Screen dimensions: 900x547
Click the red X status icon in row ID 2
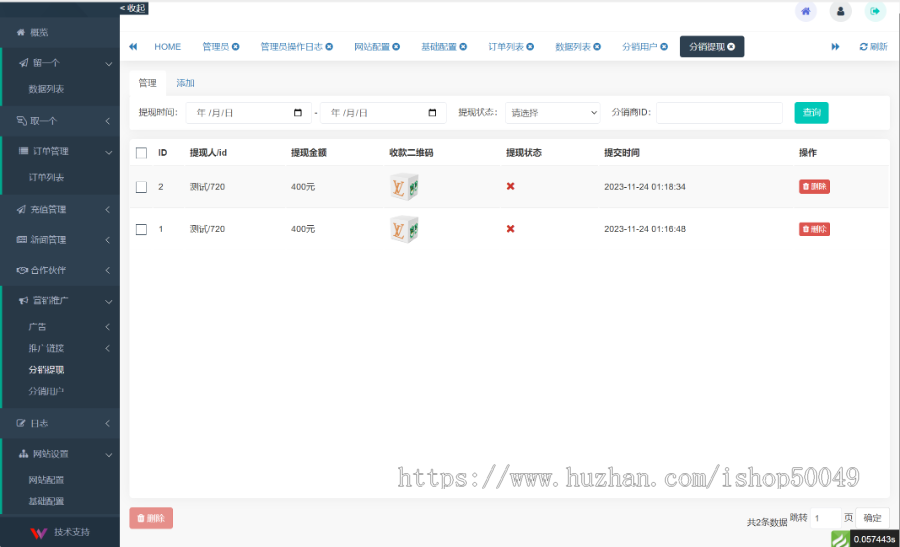[510, 187]
